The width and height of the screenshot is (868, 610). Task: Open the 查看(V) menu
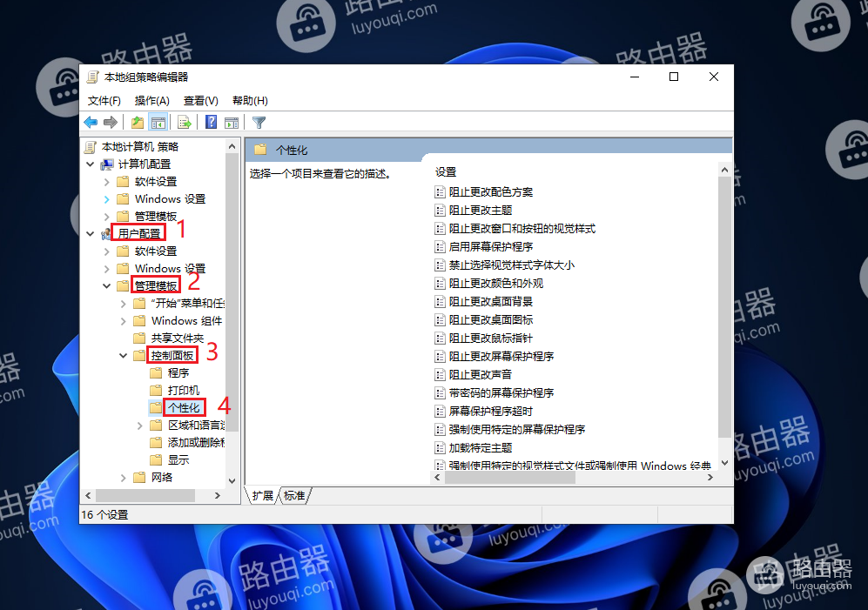click(200, 101)
